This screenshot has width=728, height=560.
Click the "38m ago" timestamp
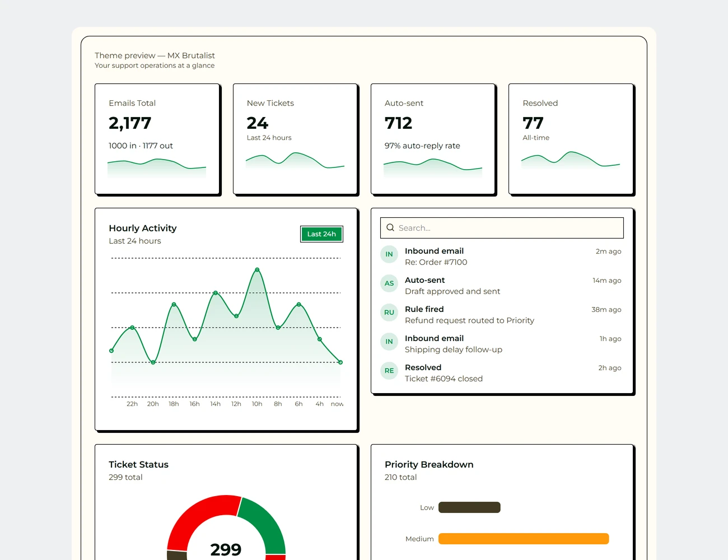(606, 310)
